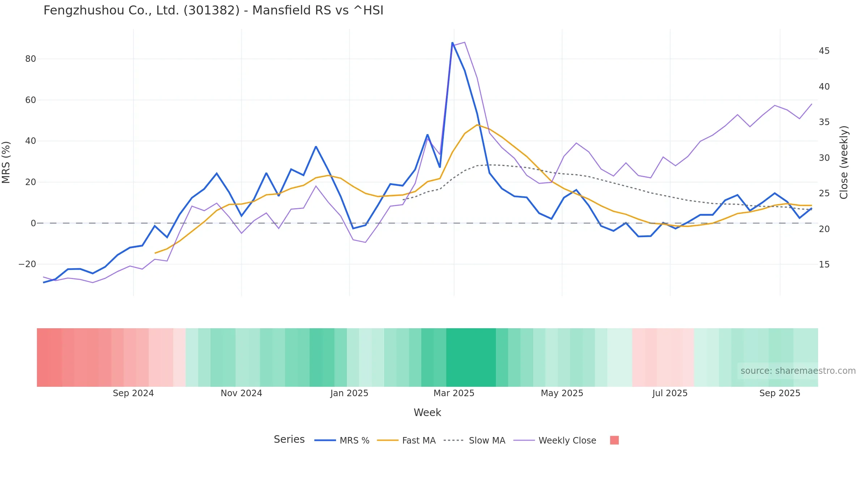This screenshot has width=868, height=488.
Task: Click the 'MRS (%)' y-axis title
Action: pyautogui.click(x=6, y=162)
